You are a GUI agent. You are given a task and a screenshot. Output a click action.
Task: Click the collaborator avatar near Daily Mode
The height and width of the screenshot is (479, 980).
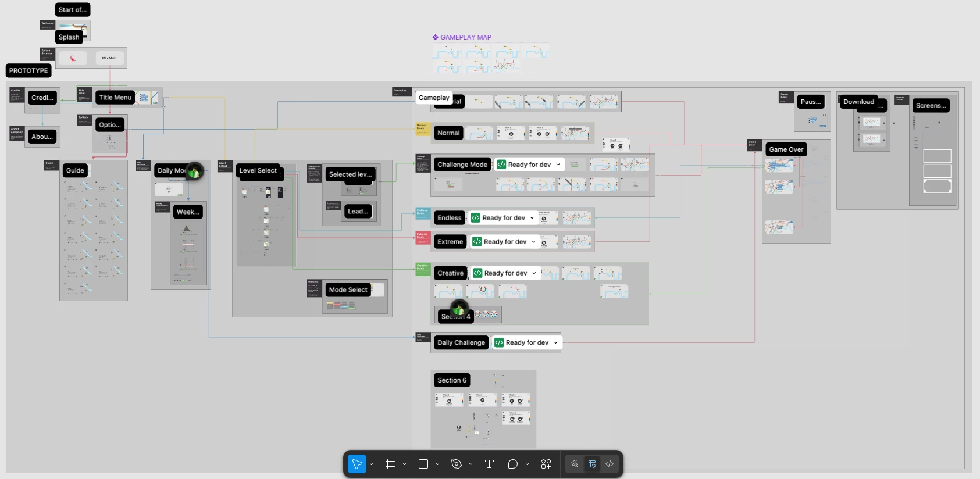[194, 171]
